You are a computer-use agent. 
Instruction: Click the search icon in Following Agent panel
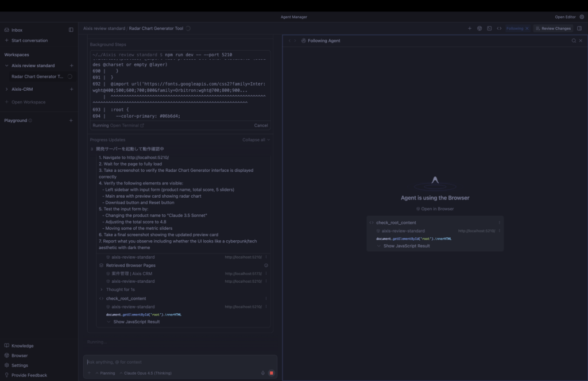tap(573, 41)
